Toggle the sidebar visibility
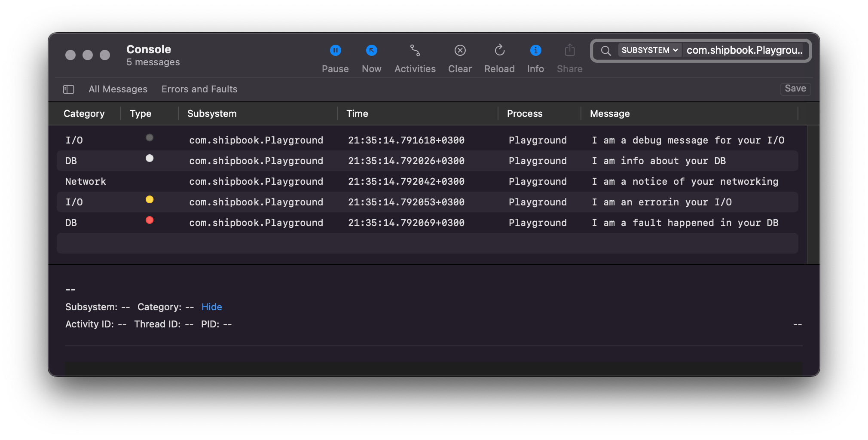 point(69,89)
